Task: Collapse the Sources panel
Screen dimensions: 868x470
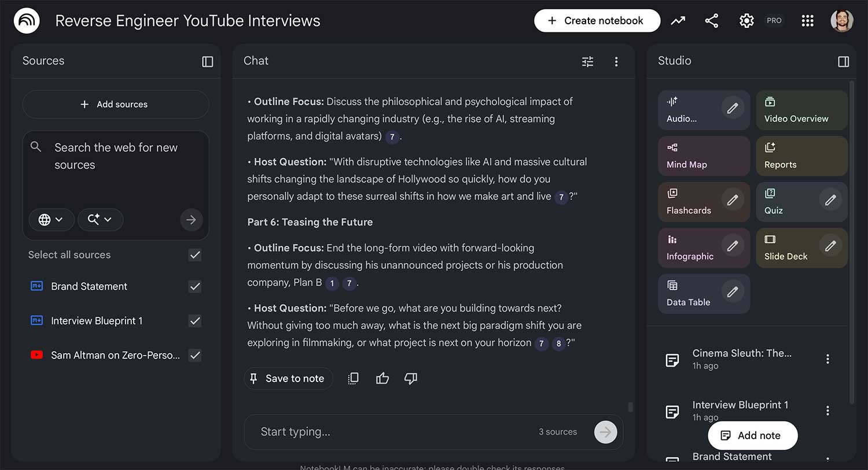Action: coord(208,61)
